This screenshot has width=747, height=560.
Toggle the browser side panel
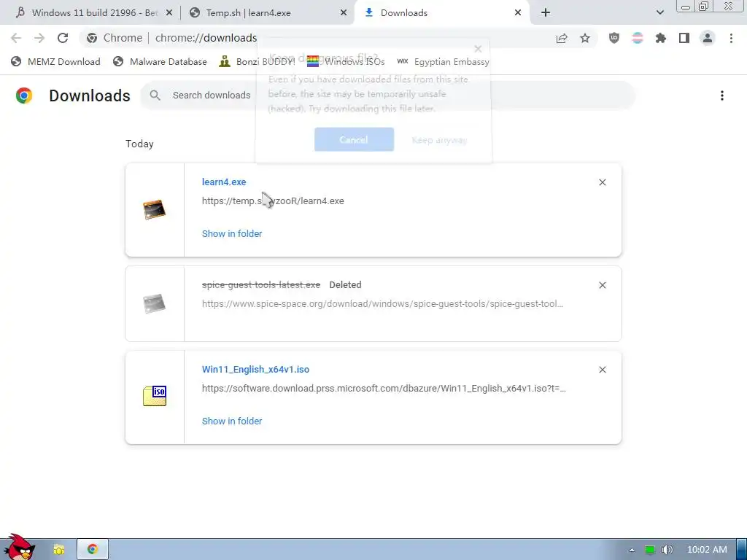click(684, 38)
